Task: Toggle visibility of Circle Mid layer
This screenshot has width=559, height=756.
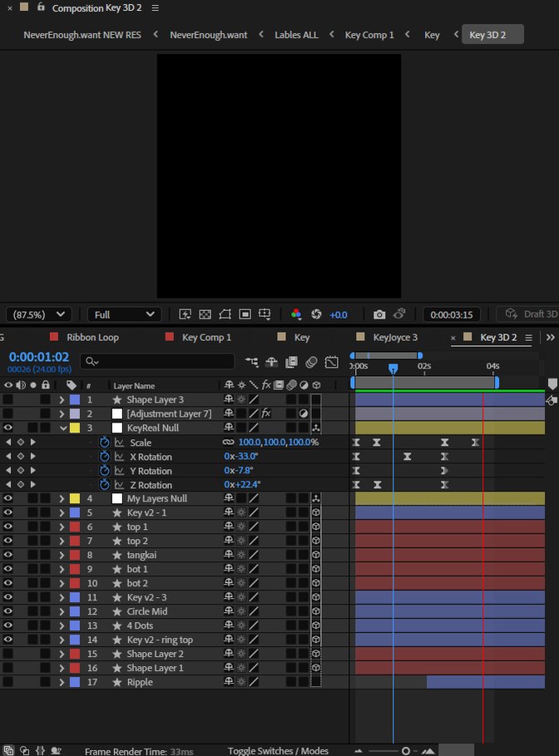Action: pos(8,611)
